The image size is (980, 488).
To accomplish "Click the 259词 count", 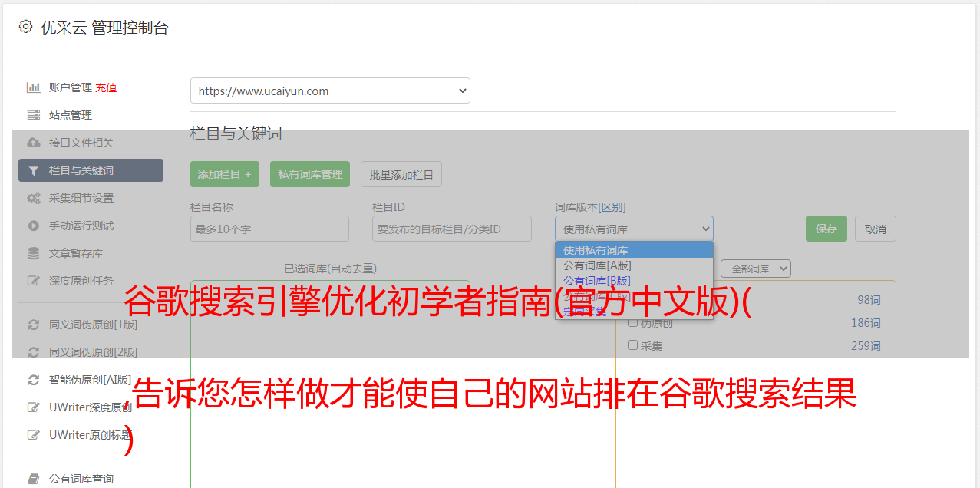I will click(866, 346).
